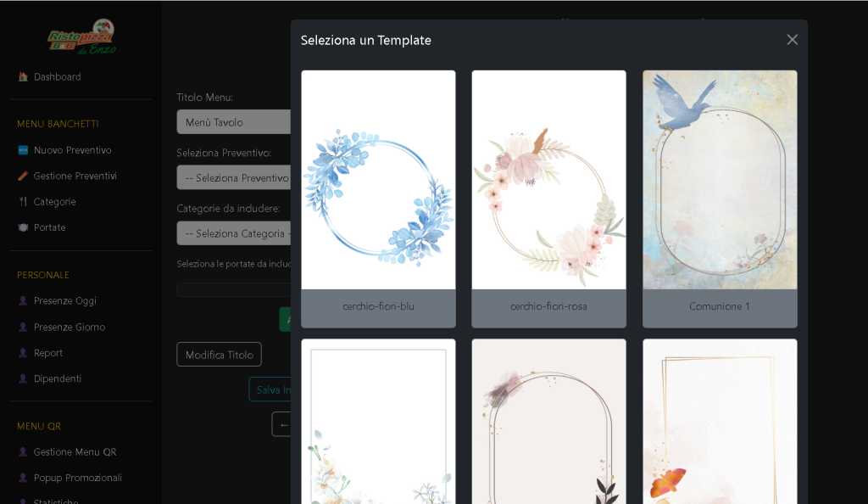Close the Seleziona un Template dialog
868x504 pixels.
click(792, 40)
